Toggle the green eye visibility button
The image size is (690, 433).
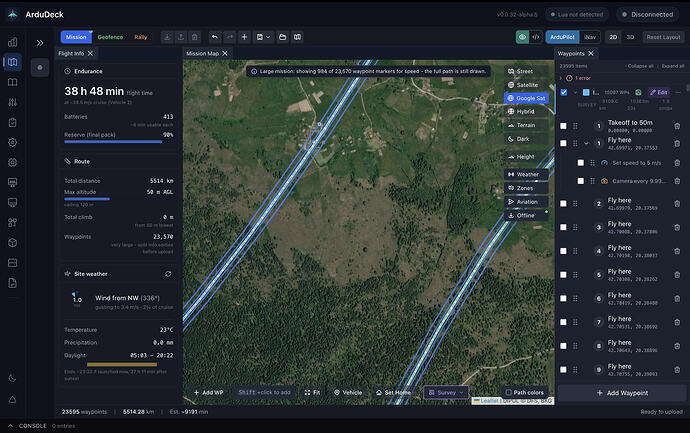click(x=522, y=37)
